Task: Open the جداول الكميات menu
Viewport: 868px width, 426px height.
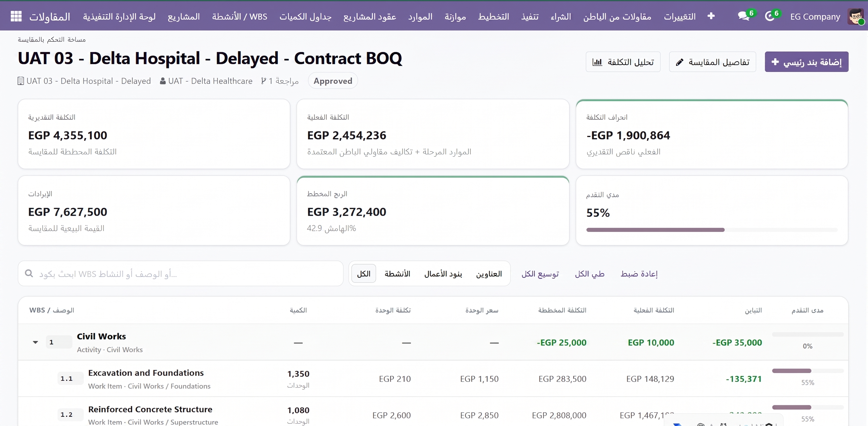Action: tap(305, 17)
